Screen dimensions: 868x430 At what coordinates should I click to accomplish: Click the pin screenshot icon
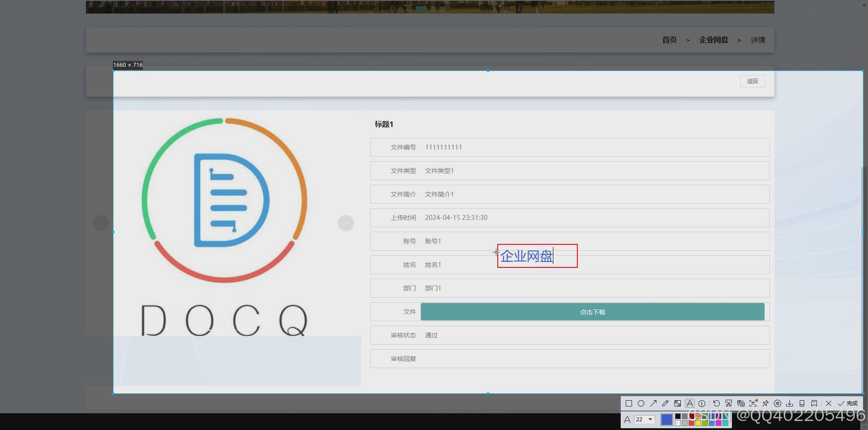(x=765, y=403)
